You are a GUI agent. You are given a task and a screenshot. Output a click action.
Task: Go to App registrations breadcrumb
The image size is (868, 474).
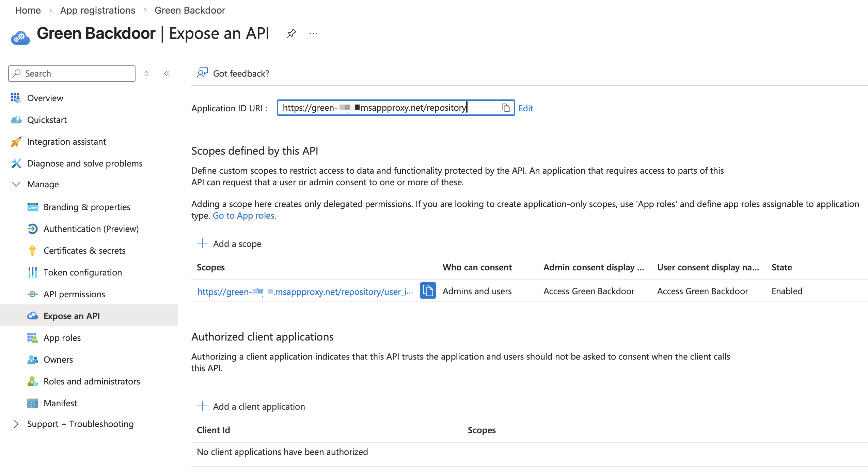[98, 10]
